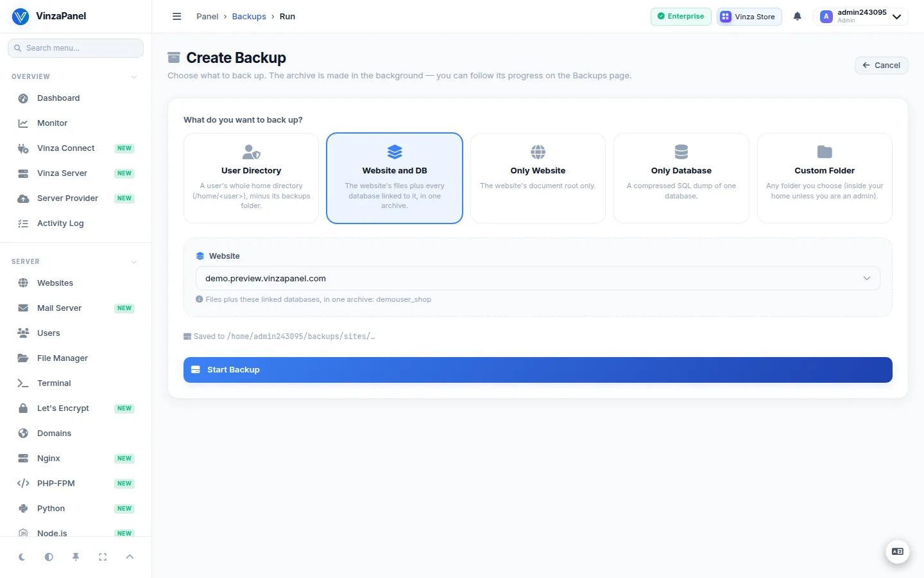Toggle dark mode moon icon

(x=22, y=557)
